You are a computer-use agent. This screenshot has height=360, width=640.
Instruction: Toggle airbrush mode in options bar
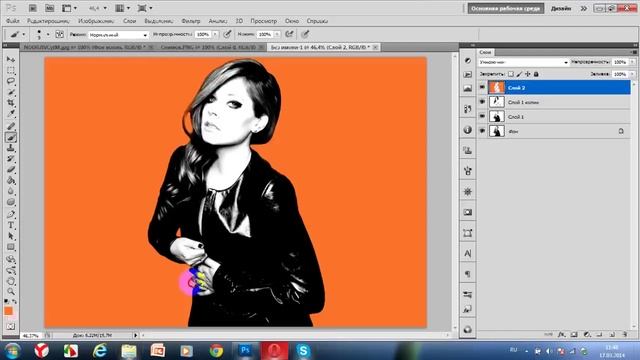[289, 34]
